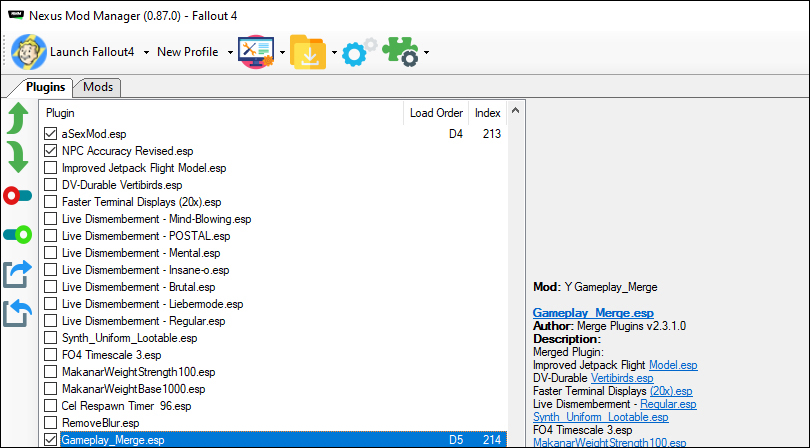Enable DV-Durable Vertibirds.esp checkbox

[x=50, y=185]
